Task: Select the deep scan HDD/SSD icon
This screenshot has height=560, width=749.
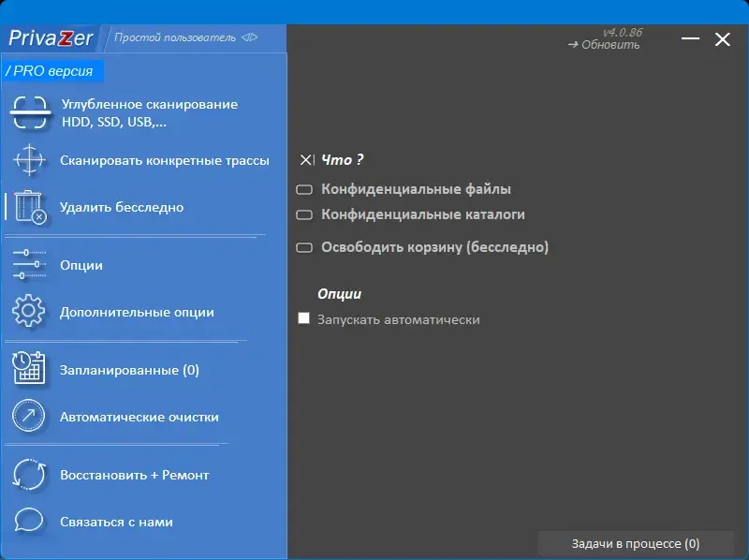Action: click(29, 111)
